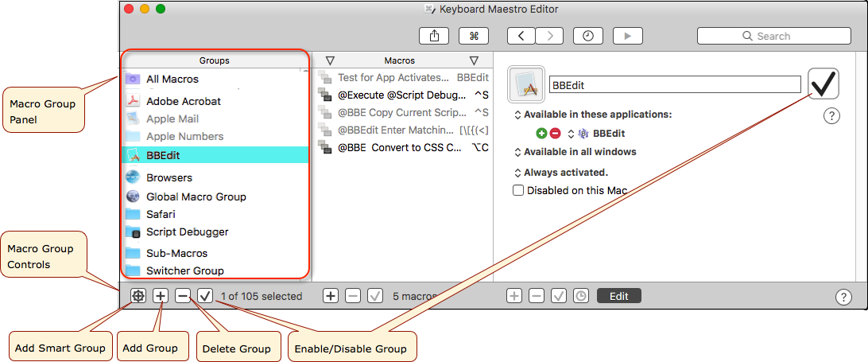Click the Share toolbar icon
This screenshot has width=868, height=362.
click(x=434, y=36)
